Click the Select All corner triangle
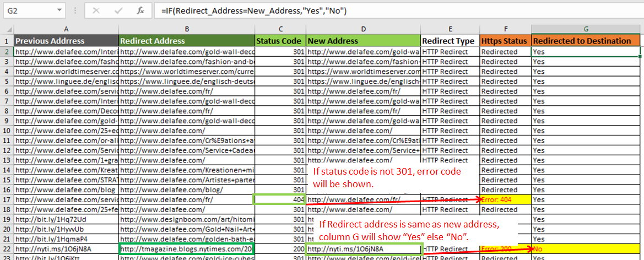 click(7, 29)
